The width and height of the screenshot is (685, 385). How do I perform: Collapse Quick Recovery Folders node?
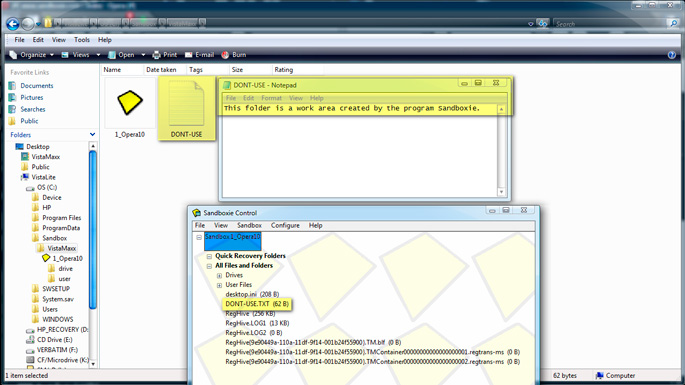[209, 257]
